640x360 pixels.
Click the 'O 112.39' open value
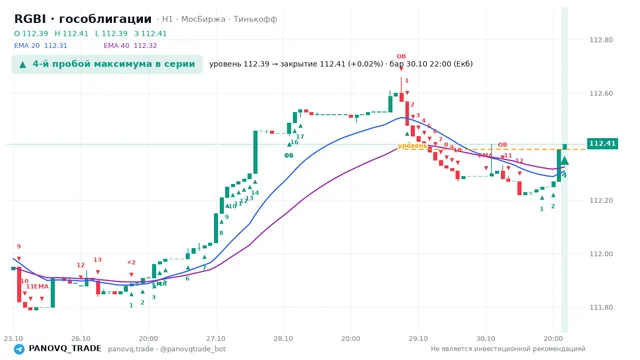(x=31, y=33)
